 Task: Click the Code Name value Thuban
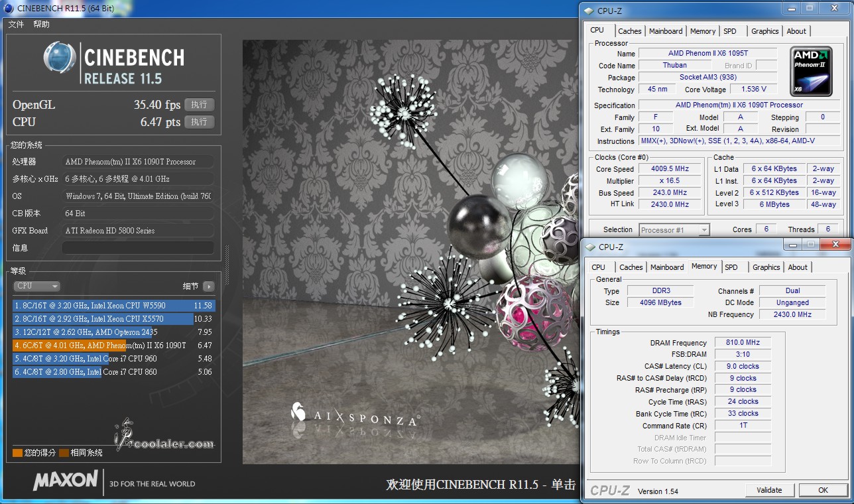click(x=674, y=66)
